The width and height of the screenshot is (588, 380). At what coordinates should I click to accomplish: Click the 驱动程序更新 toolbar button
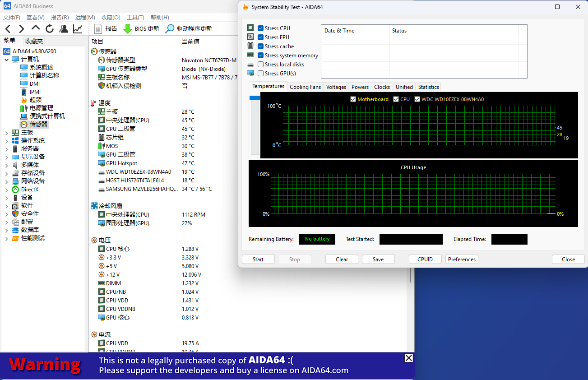point(189,28)
